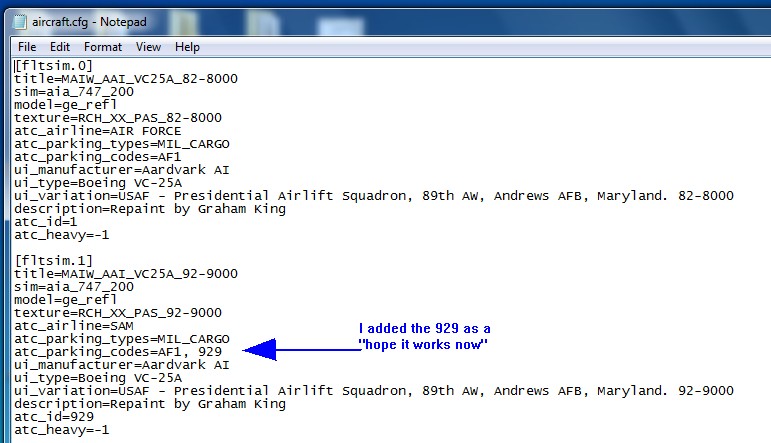Click the Notepad document icon in title bar
The image size is (771, 443).
[19, 22]
